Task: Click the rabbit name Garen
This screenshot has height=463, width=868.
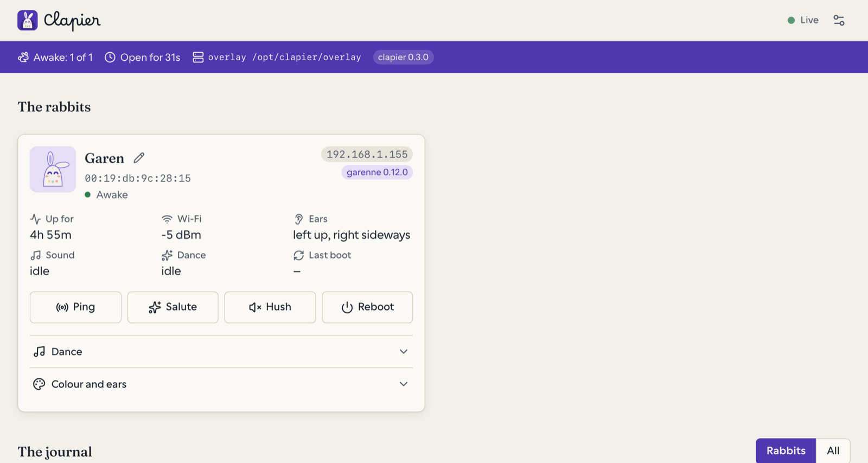Action: click(104, 158)
